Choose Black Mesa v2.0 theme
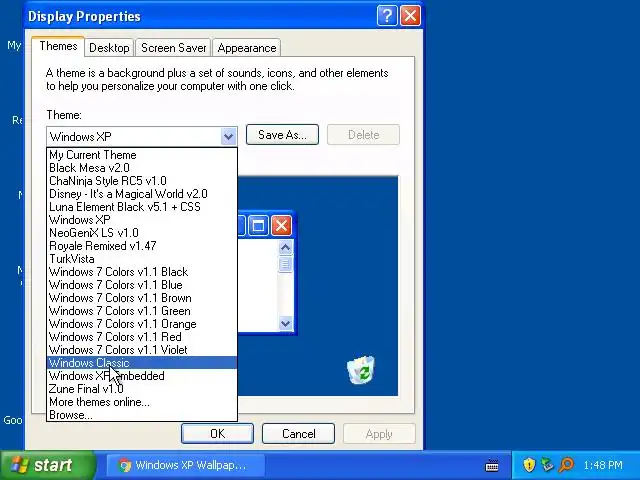This screenshot has height=480, width=640. (142, 168)
